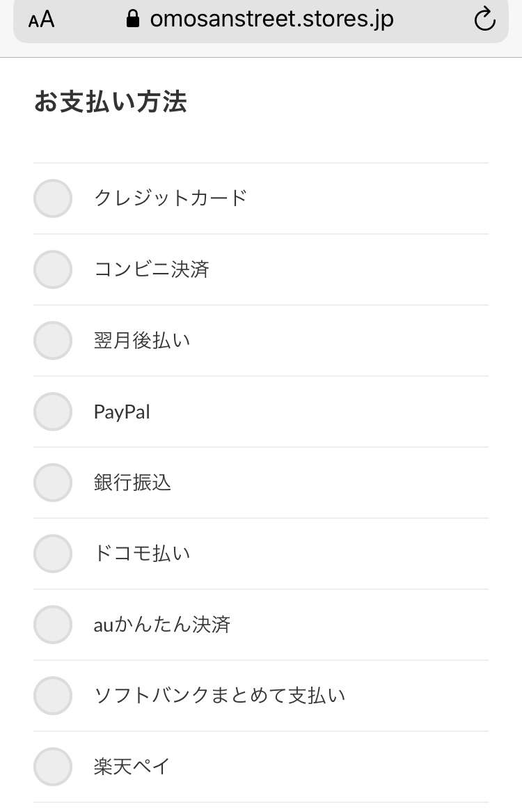Select the コンビニ決済 radio button

(x=53, y=270)
